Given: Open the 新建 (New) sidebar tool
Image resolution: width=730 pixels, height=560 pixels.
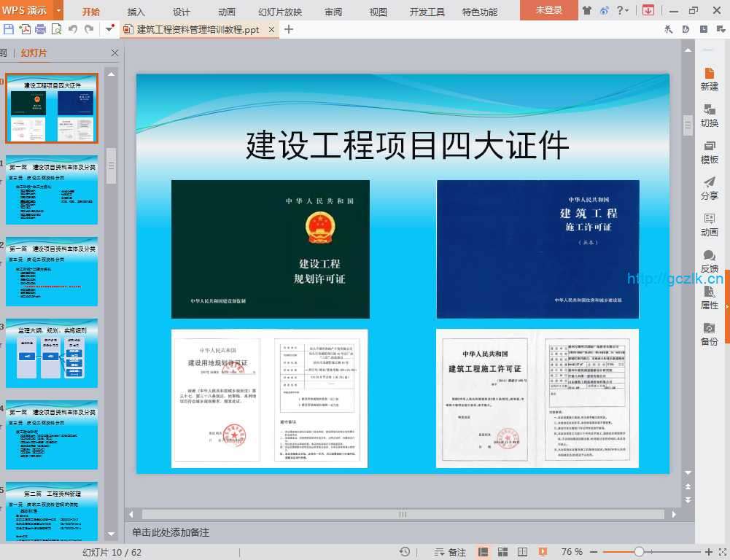Looking at the screenshot, I should tap(709, 79).
